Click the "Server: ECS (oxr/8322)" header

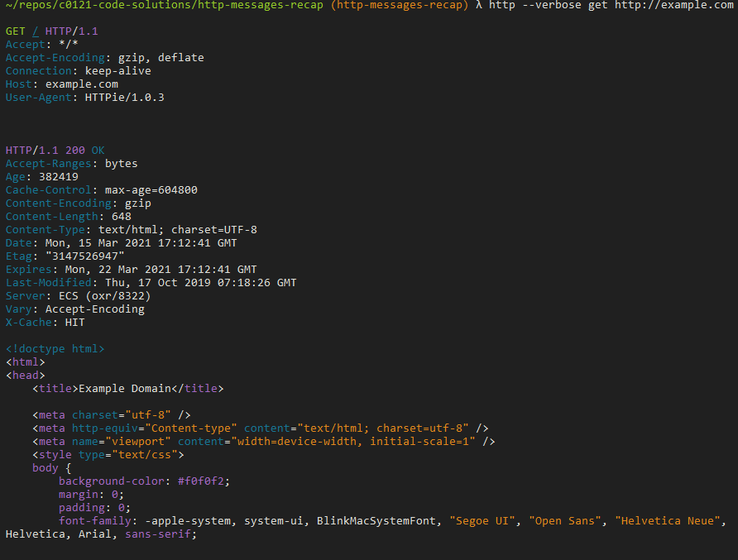tap(78, 296)
